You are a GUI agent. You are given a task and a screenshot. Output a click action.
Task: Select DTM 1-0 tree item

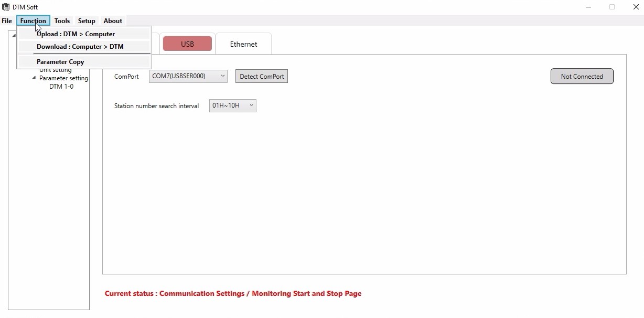pos(61,87)
